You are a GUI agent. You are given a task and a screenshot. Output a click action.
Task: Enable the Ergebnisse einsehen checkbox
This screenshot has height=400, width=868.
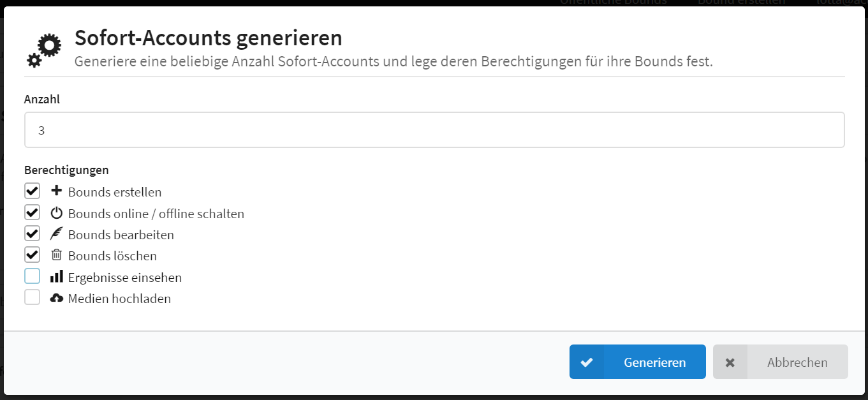click(33, 276)
